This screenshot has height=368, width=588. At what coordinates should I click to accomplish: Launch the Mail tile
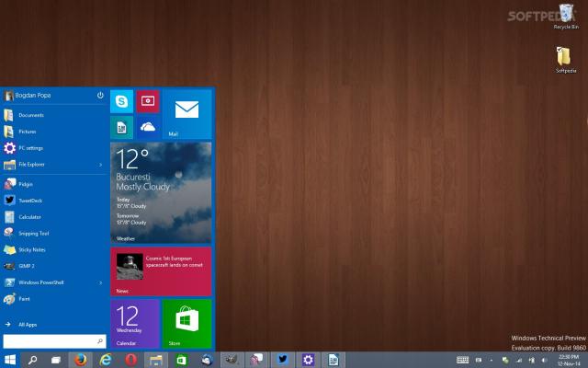(x=187, y=113)
